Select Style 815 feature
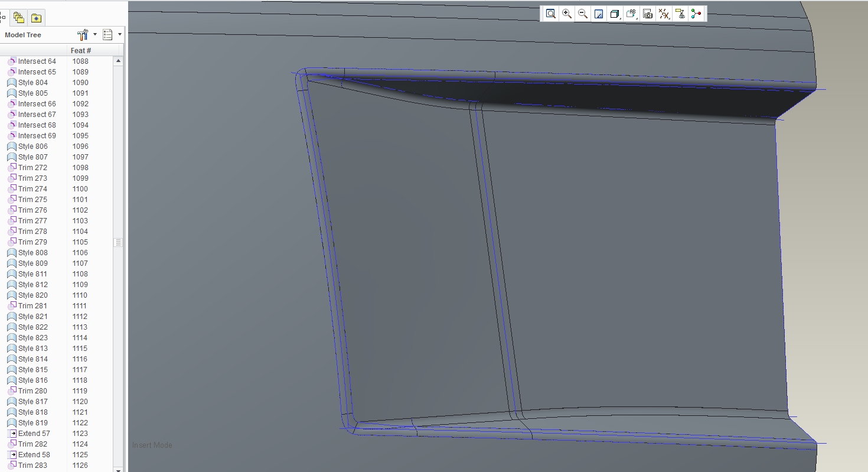The image size is (868, 472). (33, 370)
